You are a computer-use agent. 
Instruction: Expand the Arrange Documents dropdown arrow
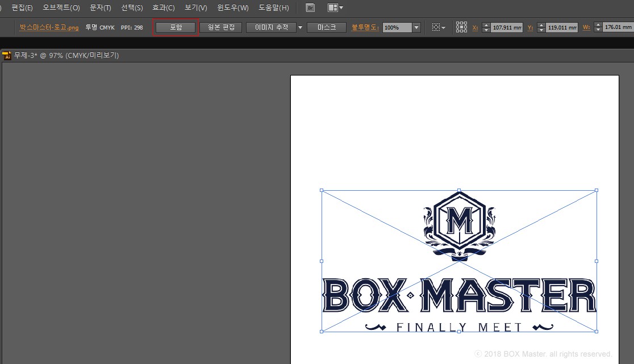(x=341, y=8)
